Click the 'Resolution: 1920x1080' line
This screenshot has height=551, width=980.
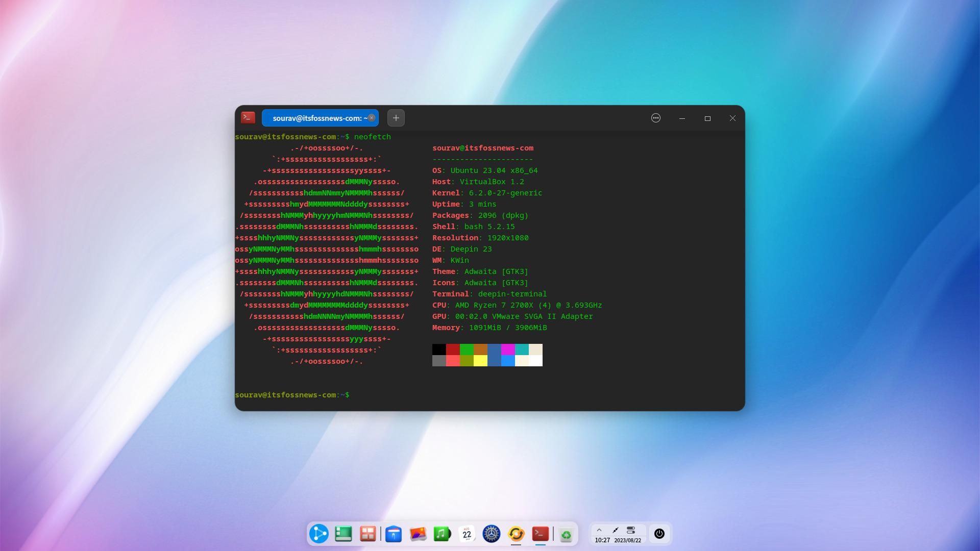pyautogui.click(x=480, y=238)
